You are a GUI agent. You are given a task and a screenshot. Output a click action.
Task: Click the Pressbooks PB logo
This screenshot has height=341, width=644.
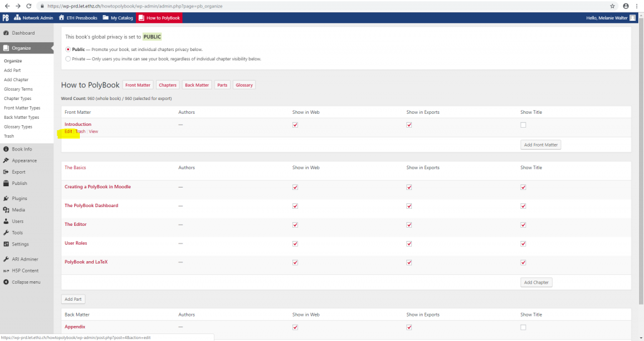click(6, 18)
